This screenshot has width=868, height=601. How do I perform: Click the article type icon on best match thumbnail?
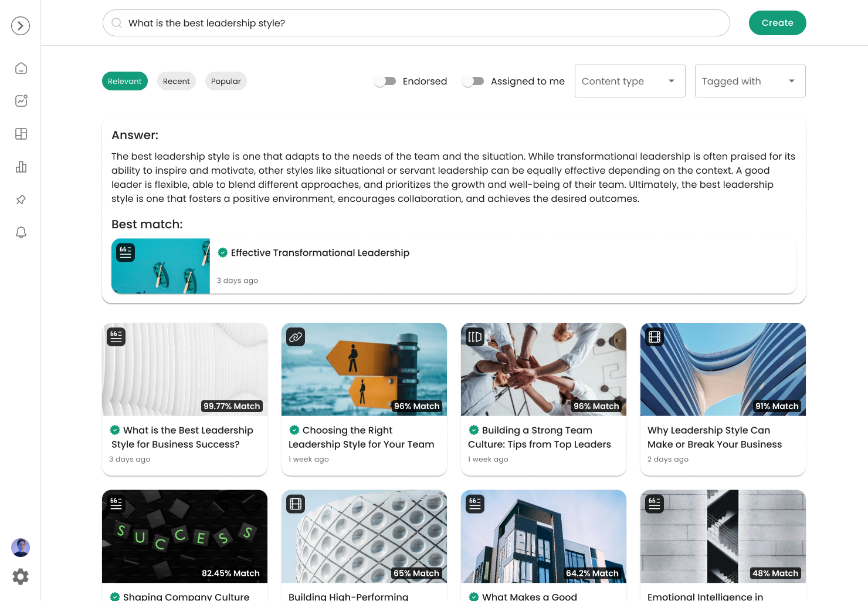click(126, 252)
